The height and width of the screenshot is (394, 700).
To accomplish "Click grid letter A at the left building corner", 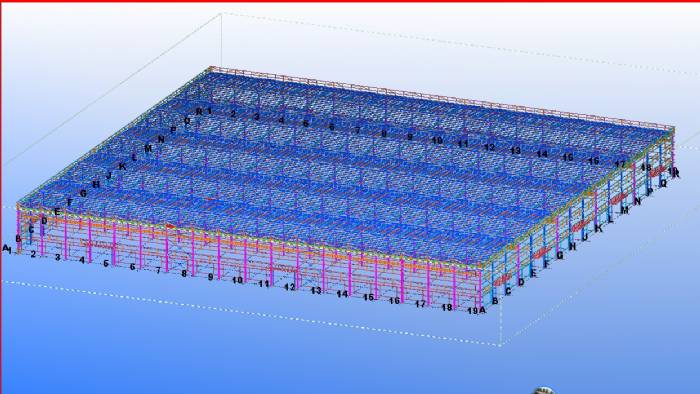I will coord(5,248).
